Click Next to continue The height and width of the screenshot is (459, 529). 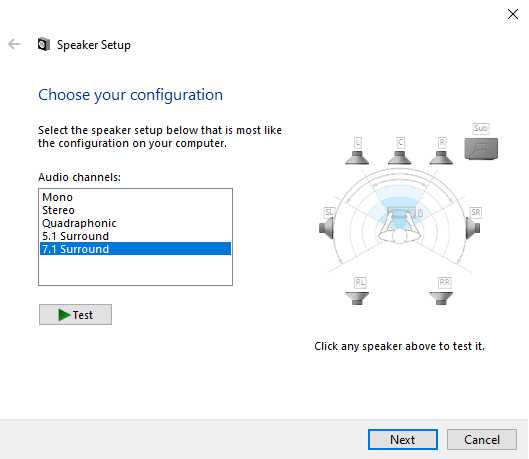tap(403, 439)
